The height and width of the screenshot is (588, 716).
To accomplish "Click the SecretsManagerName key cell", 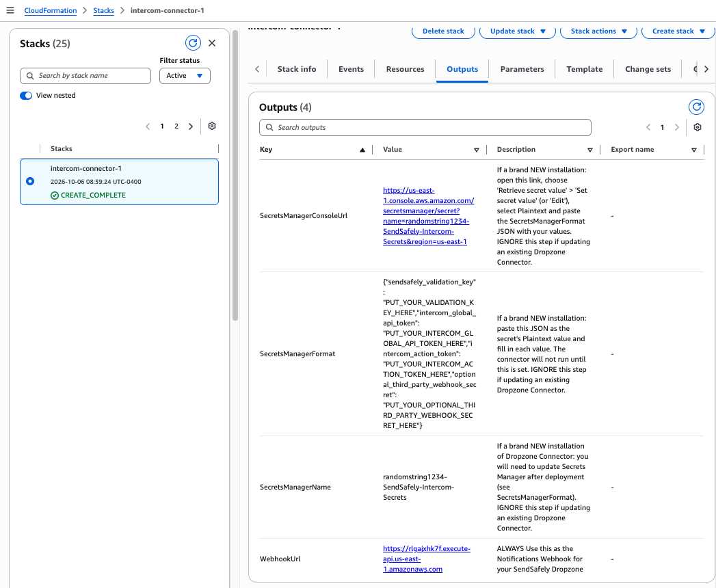I will tap(295, 487).
